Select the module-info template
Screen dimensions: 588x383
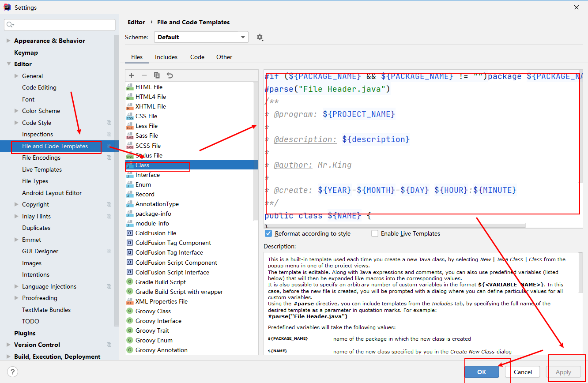152,223
